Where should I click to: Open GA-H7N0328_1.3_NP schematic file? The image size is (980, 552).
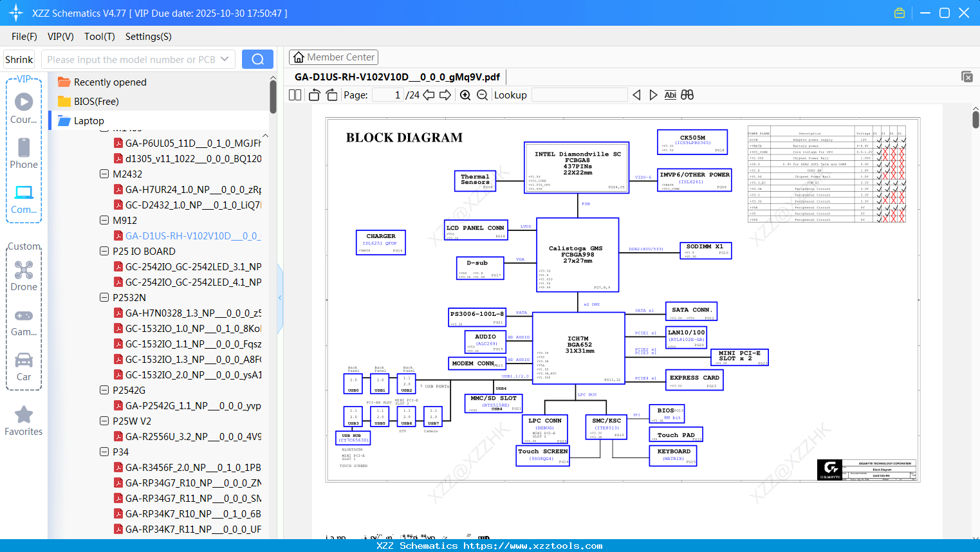188,313
